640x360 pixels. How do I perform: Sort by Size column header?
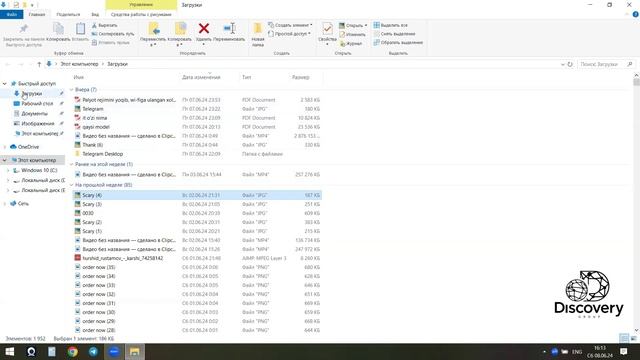pos(301,77)
